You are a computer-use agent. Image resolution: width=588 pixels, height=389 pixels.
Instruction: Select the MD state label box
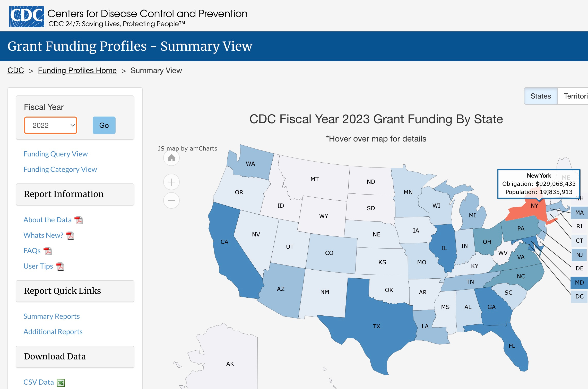pyautogui.click(x=579, y=282)
